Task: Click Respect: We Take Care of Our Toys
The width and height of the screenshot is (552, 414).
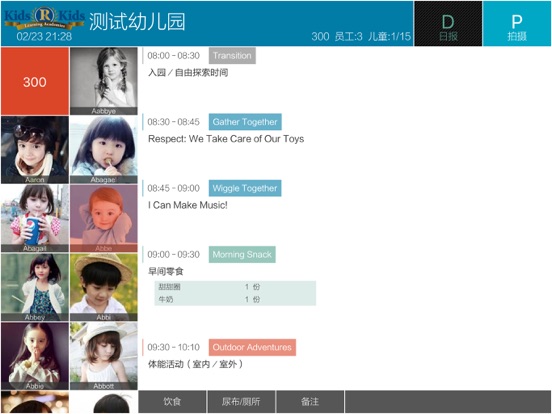Action: (x=226, y=139)
